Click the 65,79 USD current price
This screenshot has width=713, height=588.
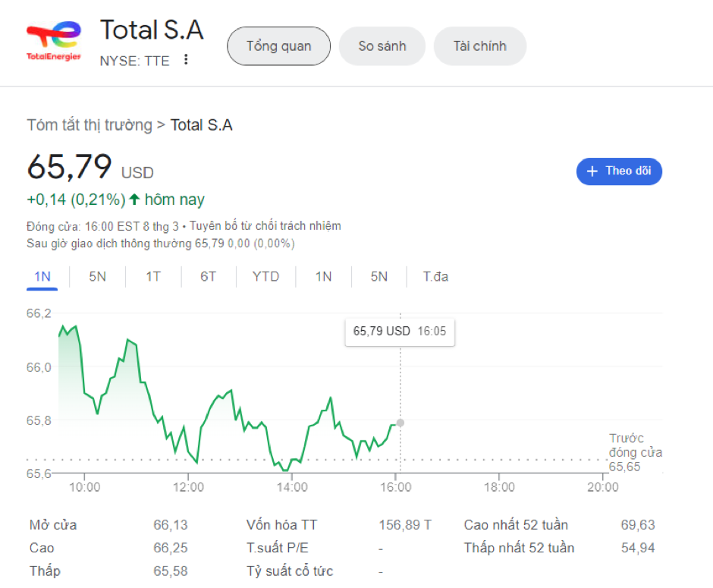coord(90,168)
